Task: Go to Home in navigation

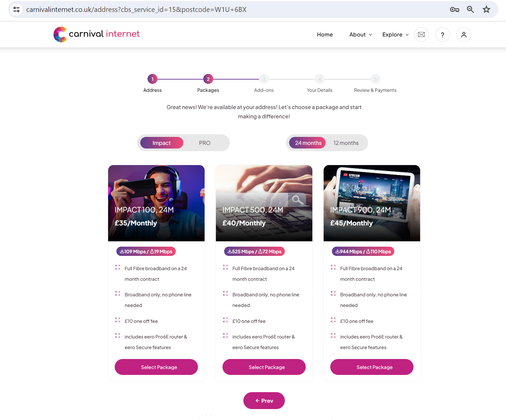Action: (x=325, y=34)
